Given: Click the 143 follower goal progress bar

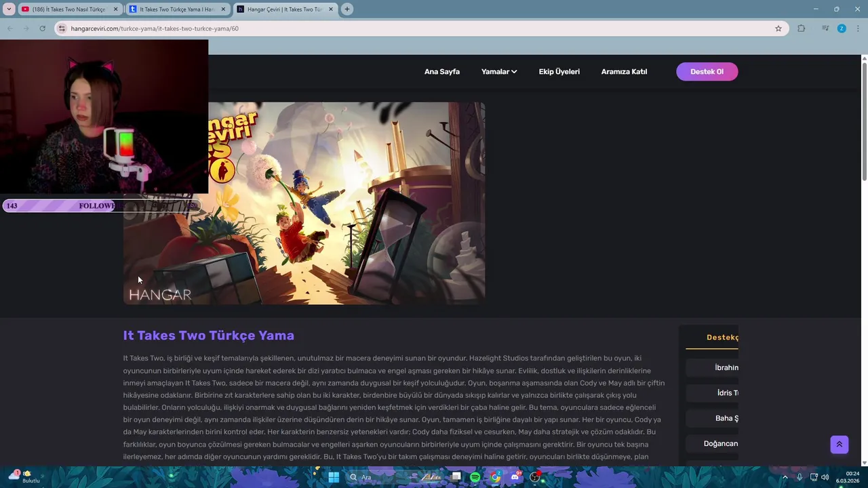Looking at the screenshot, I should [x=102, y=205].
